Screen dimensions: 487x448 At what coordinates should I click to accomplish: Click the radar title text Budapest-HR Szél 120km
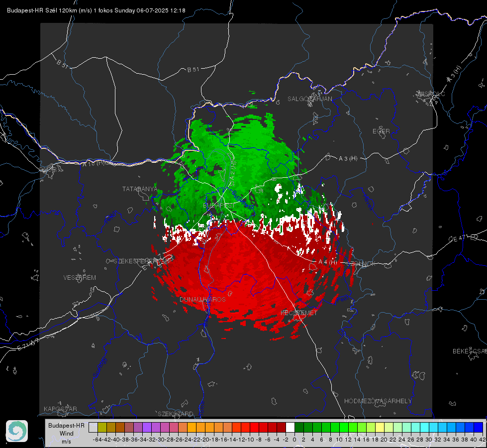pyautogui.click(x=42, y=10)
